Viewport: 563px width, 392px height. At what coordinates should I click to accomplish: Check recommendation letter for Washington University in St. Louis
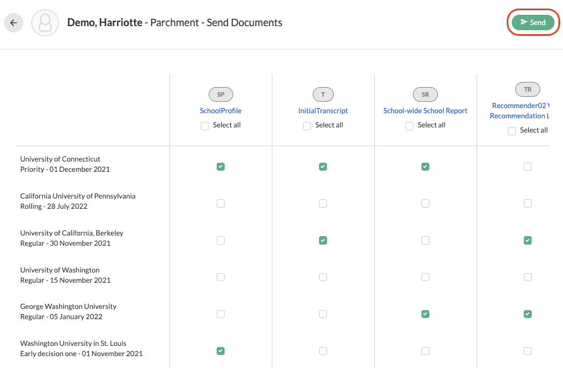point(527,351)
